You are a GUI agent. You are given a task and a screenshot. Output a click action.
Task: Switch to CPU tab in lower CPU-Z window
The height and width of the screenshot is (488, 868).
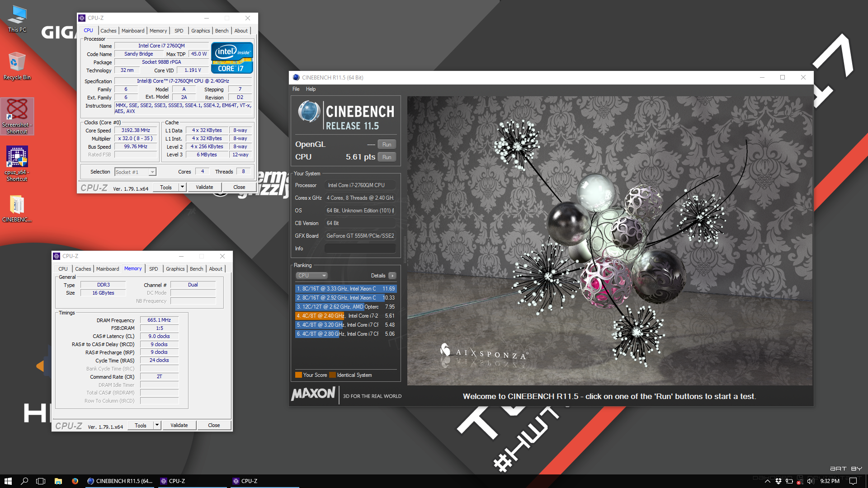tap(63, 269)
